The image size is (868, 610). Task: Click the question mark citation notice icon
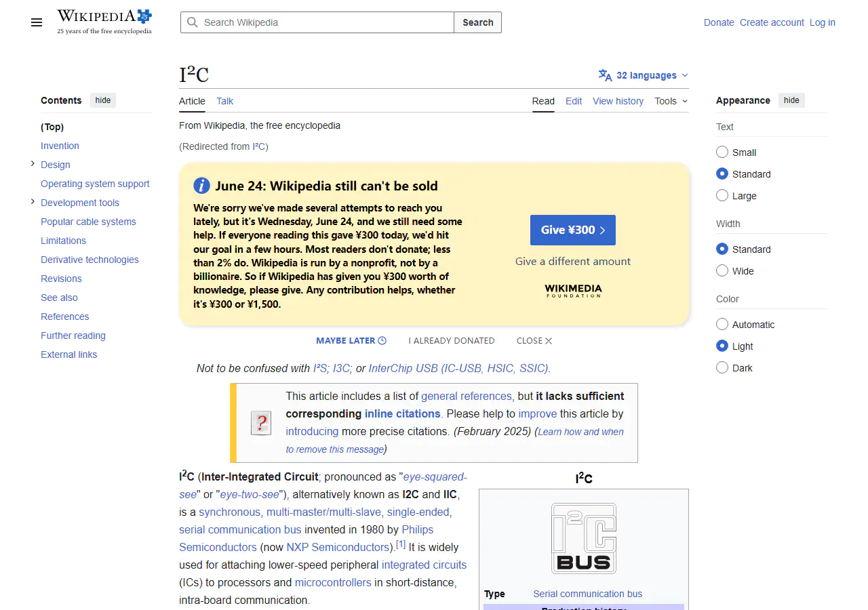pyautogui.click(x=261, y=423)
